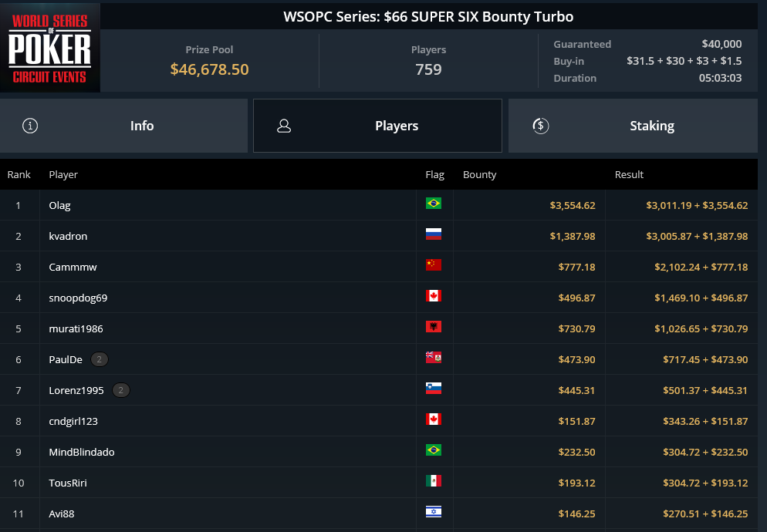This screenshot has height=532, width=767.
Task: Select the Players tab
Action: click(377, 126)
